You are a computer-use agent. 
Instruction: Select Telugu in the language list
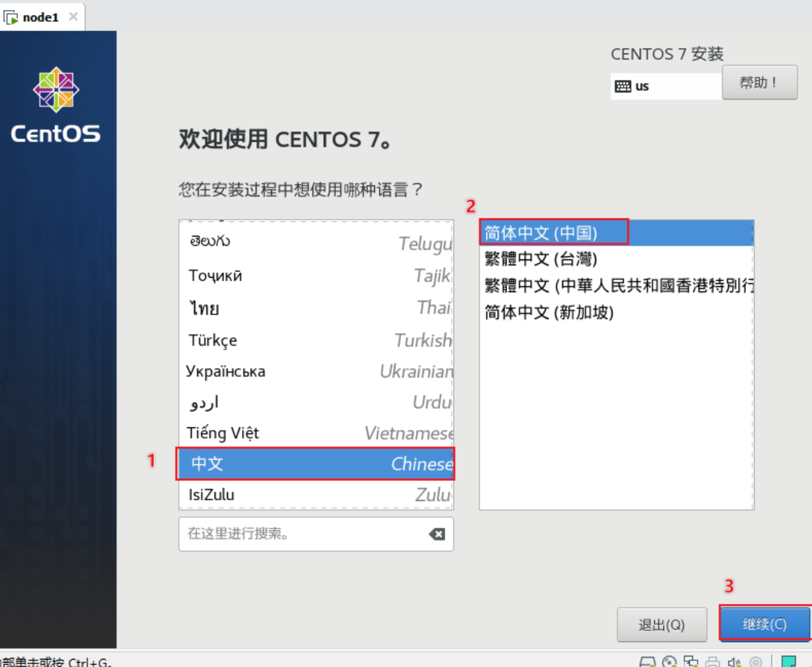316,242
